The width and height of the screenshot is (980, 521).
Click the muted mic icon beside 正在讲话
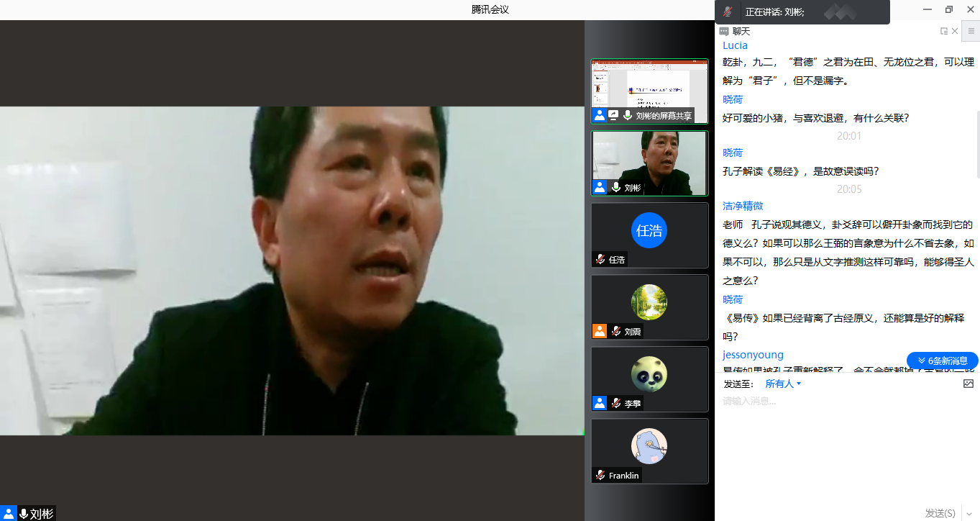click(728, 12)
